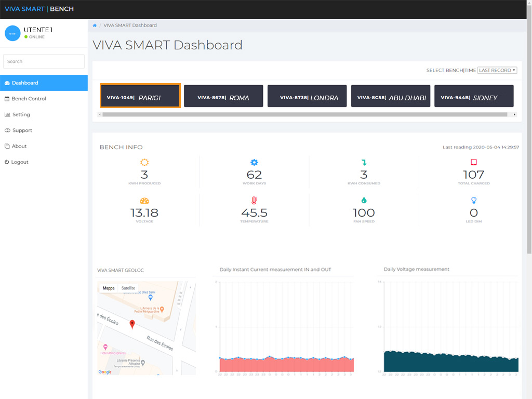Click the orange gauge icon above Voltage
The width and height of the screenshot is (532, 399).
(x=144, y=201)
